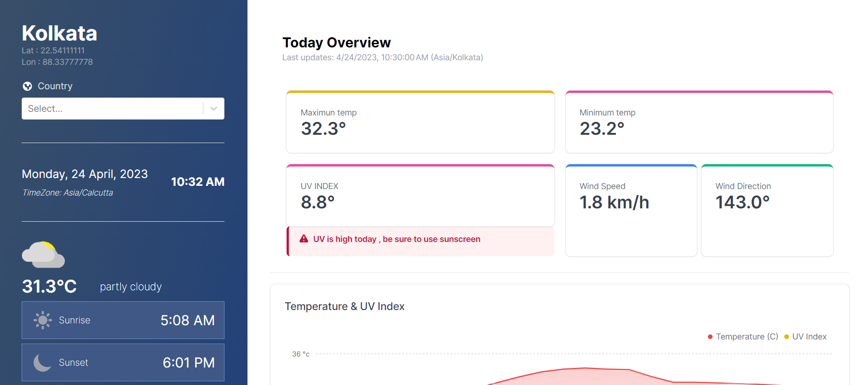Expand the country list with the chevron arrow
The image size is (868, 385).
(213, 109)
